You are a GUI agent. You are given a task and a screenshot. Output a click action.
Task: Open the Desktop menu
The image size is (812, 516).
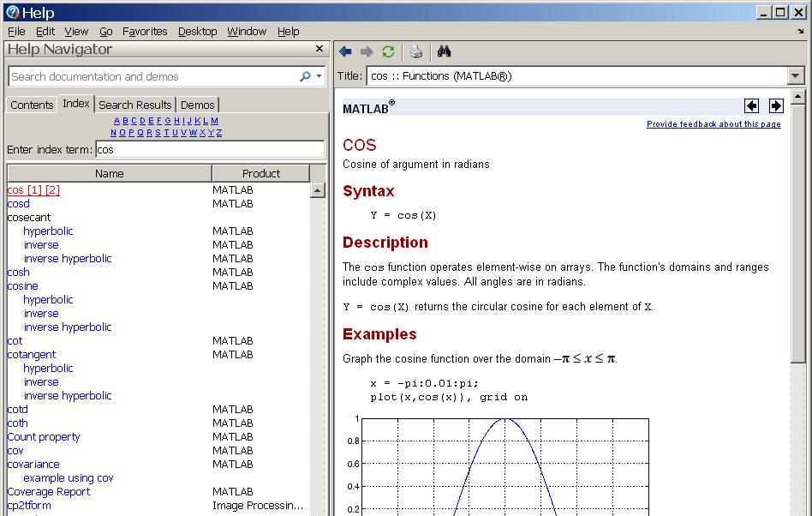tap(197, 32)
